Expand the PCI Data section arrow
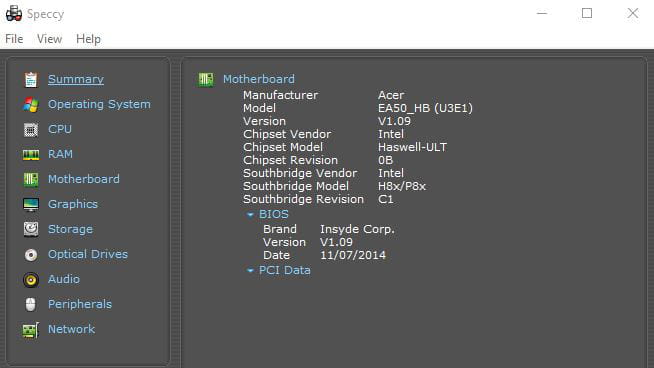Screen dimensions: 654x368 coord(250,270)
